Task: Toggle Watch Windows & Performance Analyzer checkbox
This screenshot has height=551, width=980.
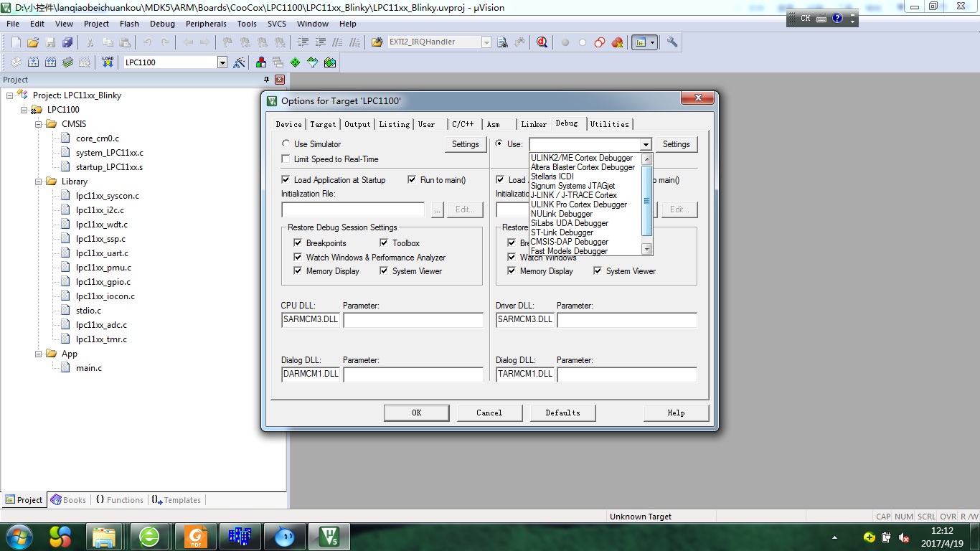Action: pos(298,258)
